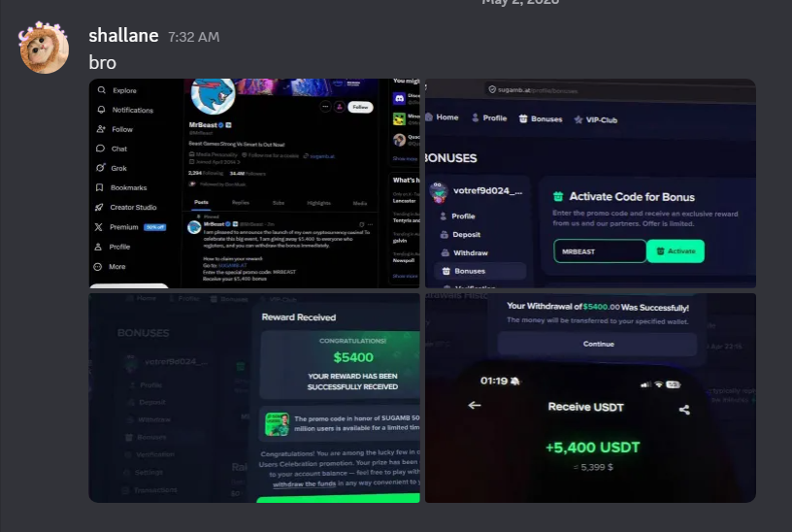Click the Reward Received dialog title
This screenshot has width=792, height=532.
point(299,317)
